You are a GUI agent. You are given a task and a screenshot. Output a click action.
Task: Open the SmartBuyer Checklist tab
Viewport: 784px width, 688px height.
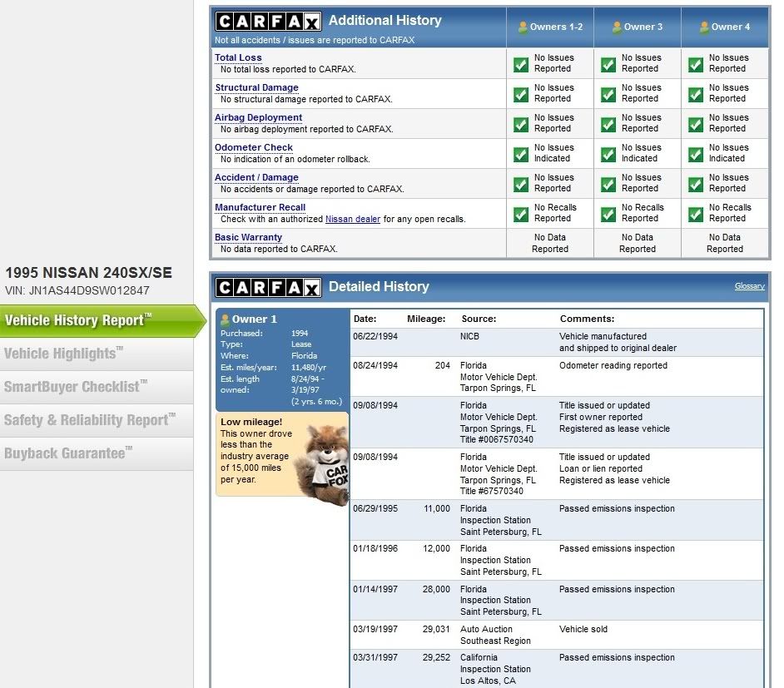[97, 387]
